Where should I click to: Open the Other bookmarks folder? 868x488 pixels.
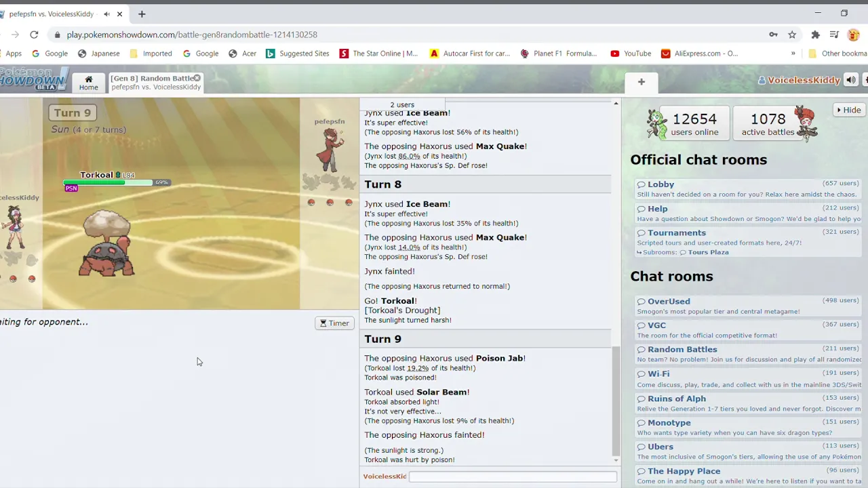(838, 54)
